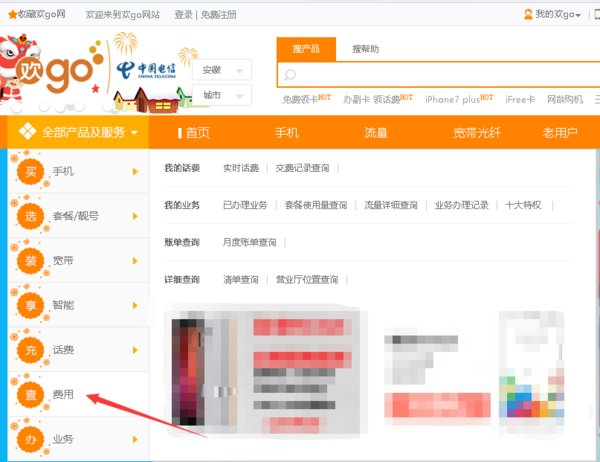The width and height of the screenshot is (600, 462).
Task: Open the 业务办理记录 link
Action: [461, 205]
